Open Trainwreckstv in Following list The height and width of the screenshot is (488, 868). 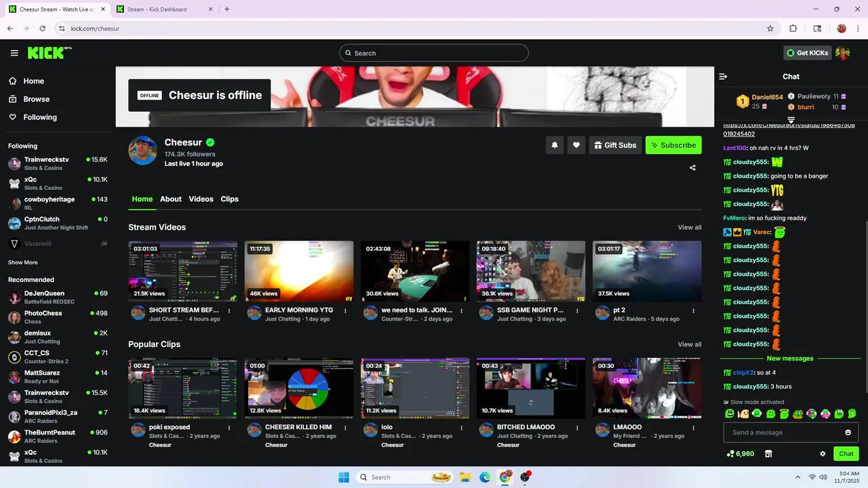click(x=58, y=163)
